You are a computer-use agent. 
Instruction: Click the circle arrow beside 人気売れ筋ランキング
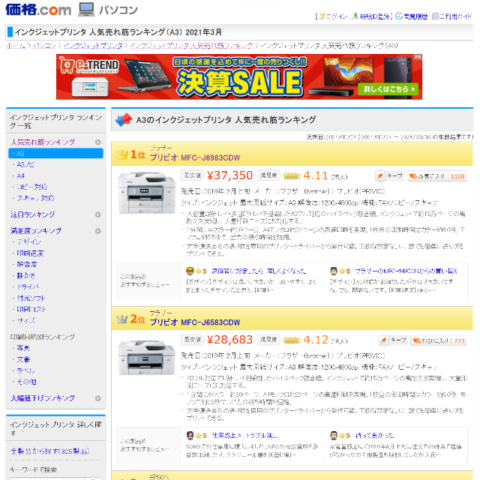[98, 142]
